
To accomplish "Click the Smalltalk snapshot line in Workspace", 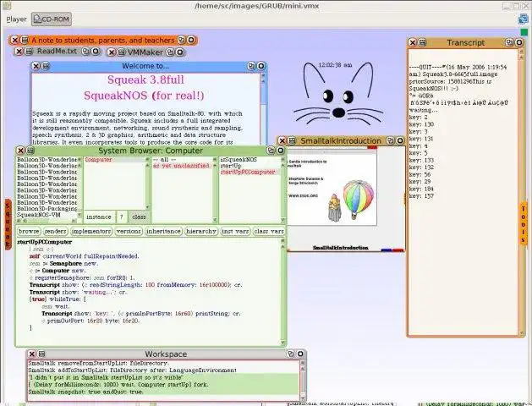I will (x=85, y=392).
